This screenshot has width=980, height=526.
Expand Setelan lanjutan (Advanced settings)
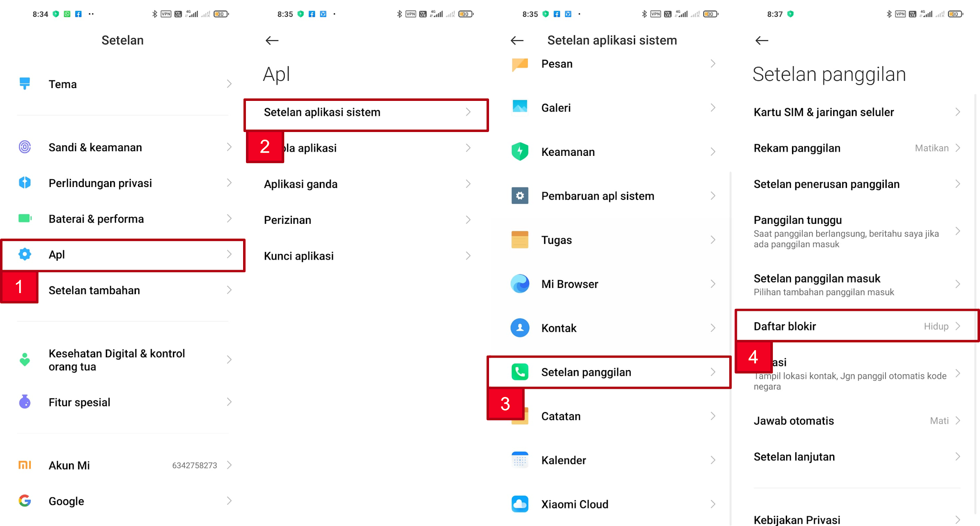857,457
